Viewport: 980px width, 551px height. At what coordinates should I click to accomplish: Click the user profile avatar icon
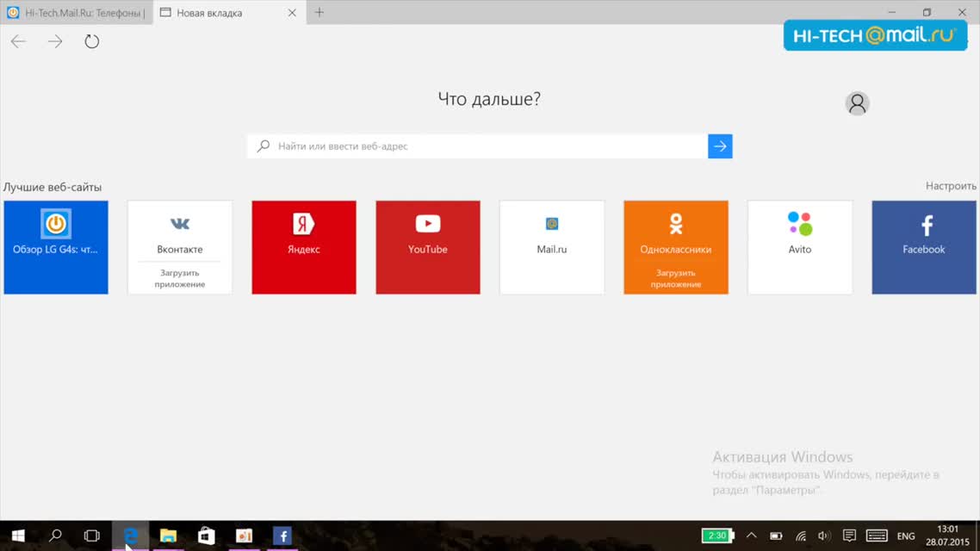point(857,103)
